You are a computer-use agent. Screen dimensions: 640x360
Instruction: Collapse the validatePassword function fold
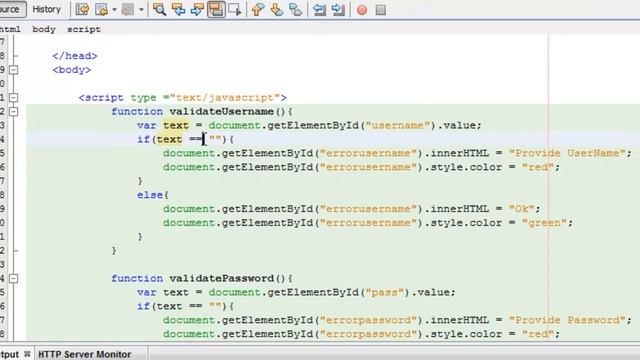[14, 278]
